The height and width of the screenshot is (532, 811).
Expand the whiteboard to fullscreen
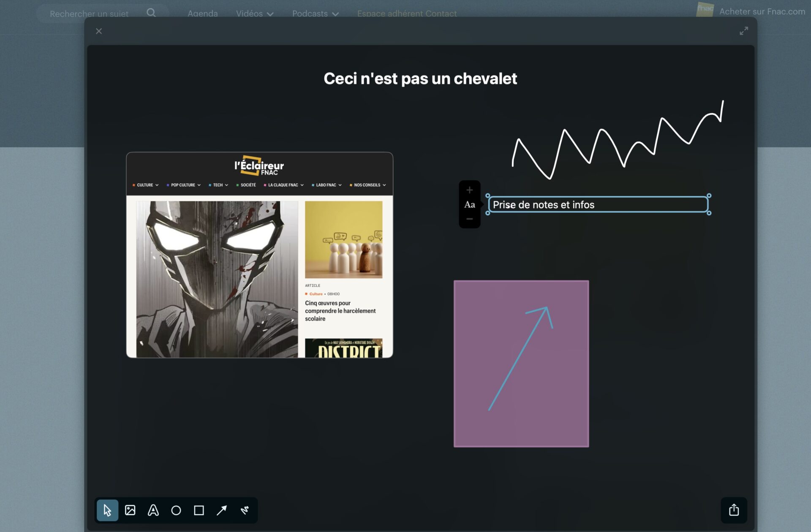coord(744,31)
